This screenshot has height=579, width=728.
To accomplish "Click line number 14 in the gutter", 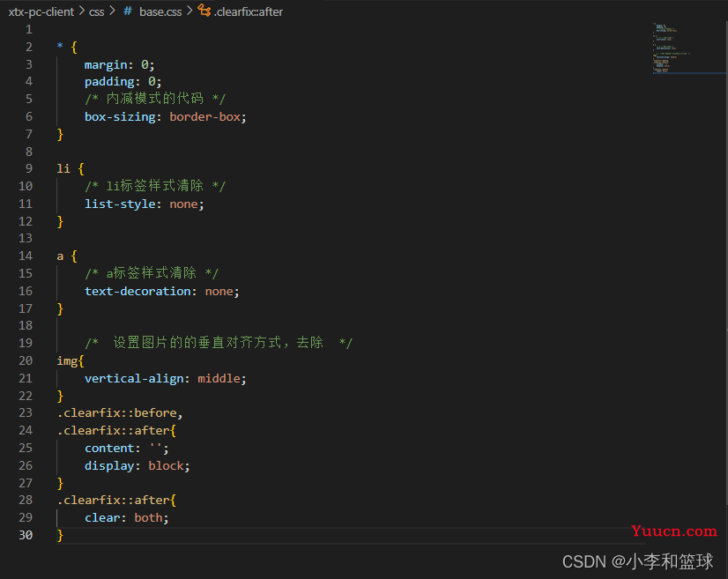I will (26, 256).
